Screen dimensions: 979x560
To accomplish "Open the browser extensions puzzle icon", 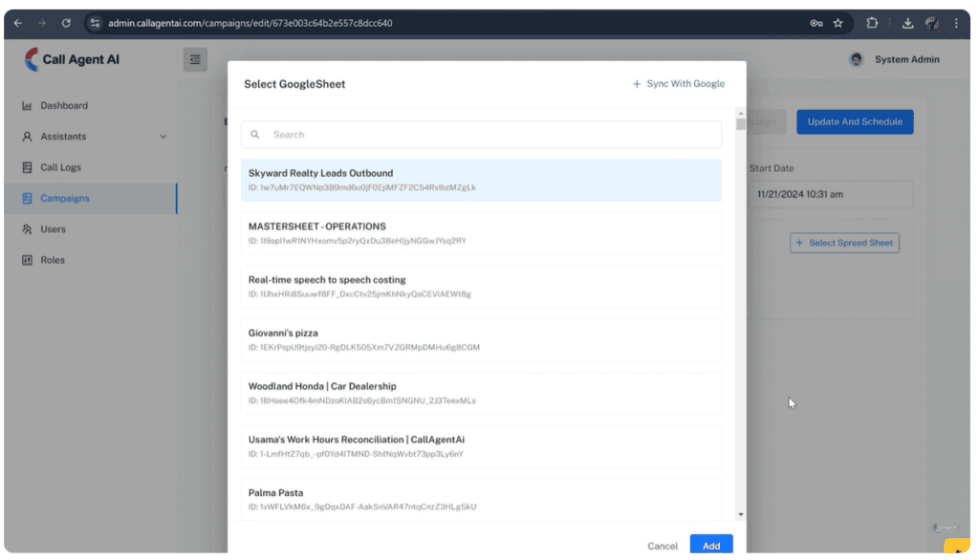I will coord(872,23).
